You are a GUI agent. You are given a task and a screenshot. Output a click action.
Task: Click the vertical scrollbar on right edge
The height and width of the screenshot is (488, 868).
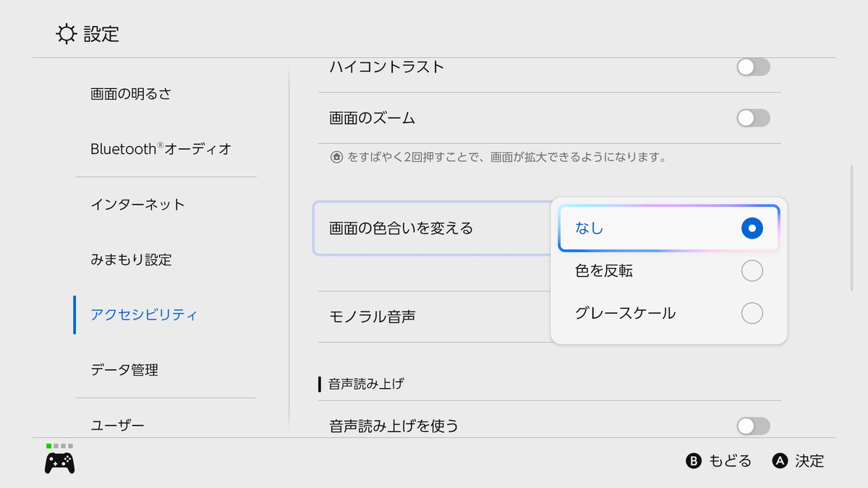851,228
